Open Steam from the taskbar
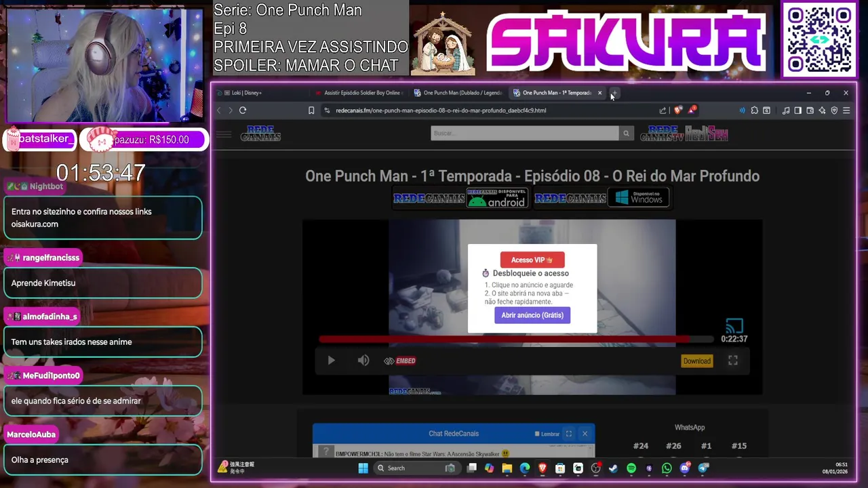Viewport: 868px width, 488px height. click(614, 468)
